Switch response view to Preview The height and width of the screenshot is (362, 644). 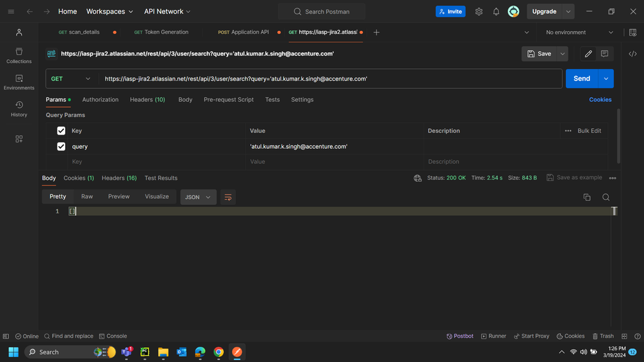tap(119, 196)
